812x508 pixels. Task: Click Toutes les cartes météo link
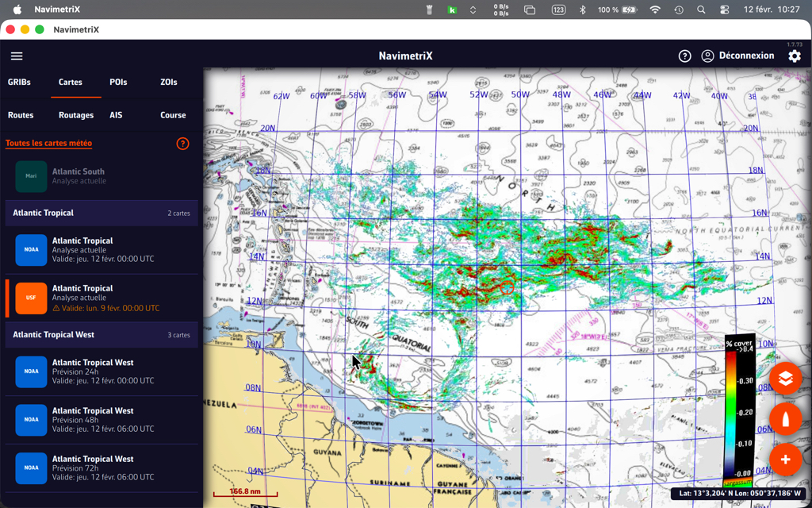[48, 144]
